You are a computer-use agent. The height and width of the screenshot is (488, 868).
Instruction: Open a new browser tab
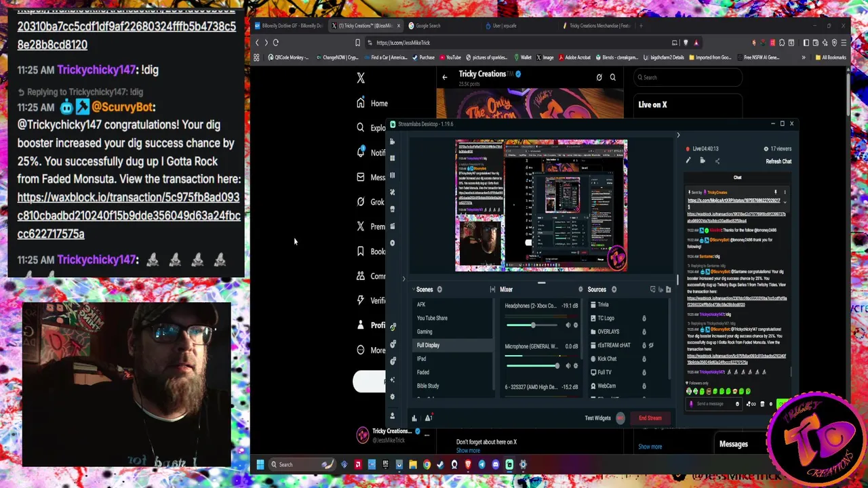641,26
